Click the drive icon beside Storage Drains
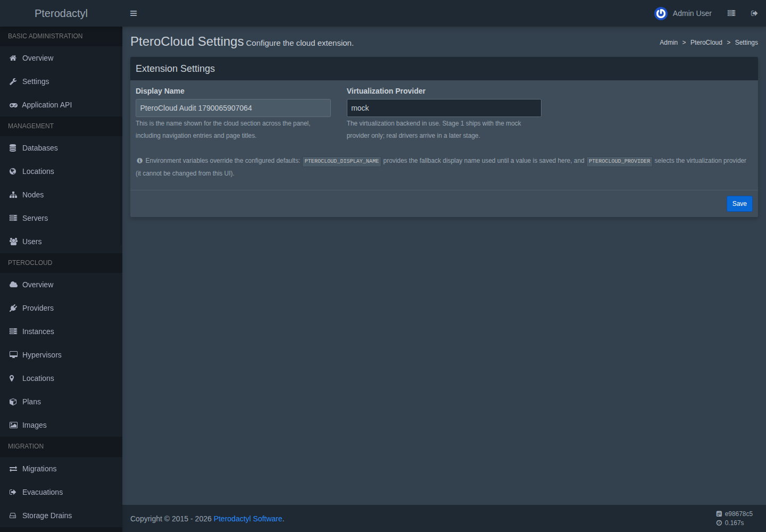The width and height of the screenshot is (766, 532). point(13,516)
